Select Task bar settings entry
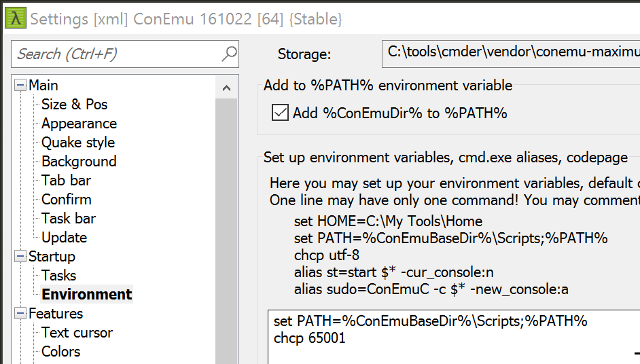This screenshot has width=640, height=364. (69, 219)
